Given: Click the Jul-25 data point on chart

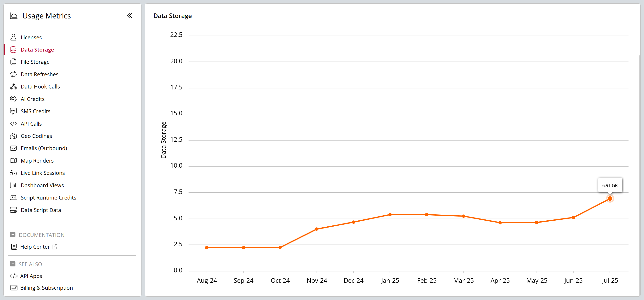Looking at the screenshot, I should coord(610,199).
